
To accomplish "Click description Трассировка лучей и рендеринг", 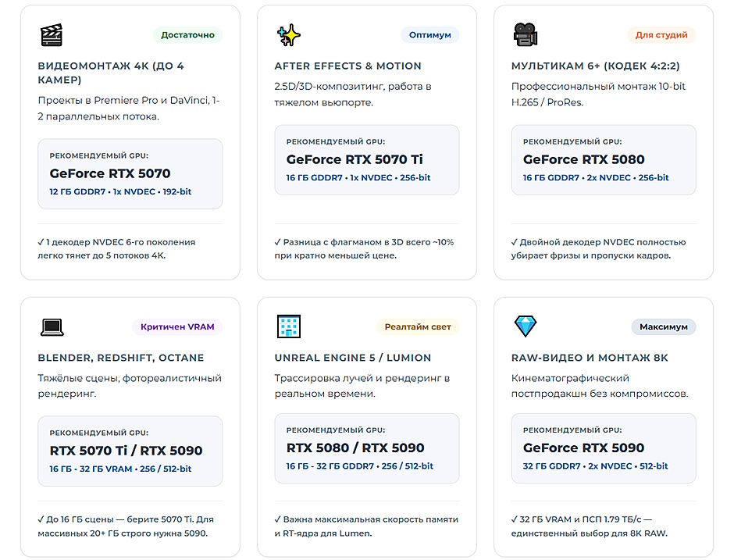I will pyautogui.click(x=362, y=386).
